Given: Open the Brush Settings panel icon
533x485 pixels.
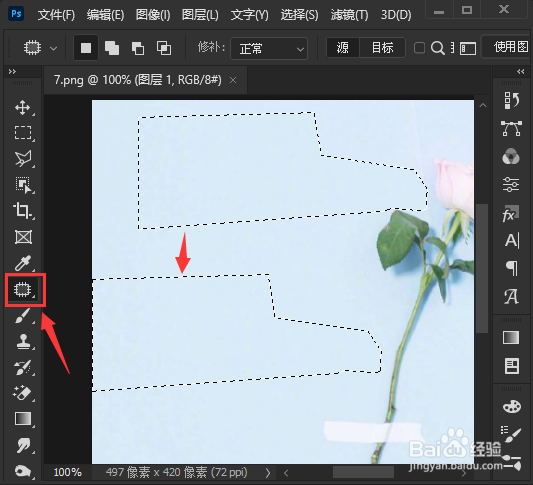Looking at the screenshot, I should coord(511,435).
